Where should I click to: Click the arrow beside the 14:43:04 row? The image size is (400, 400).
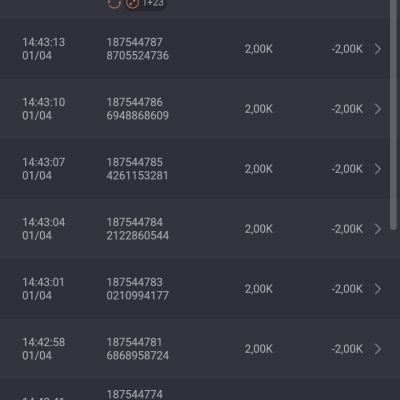(x=378, y=229)
